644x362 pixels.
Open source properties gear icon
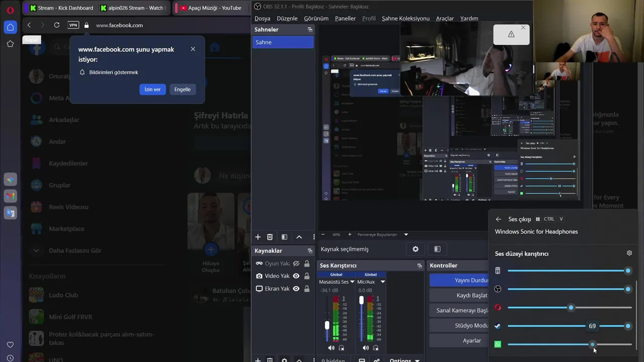coord(416,249)
